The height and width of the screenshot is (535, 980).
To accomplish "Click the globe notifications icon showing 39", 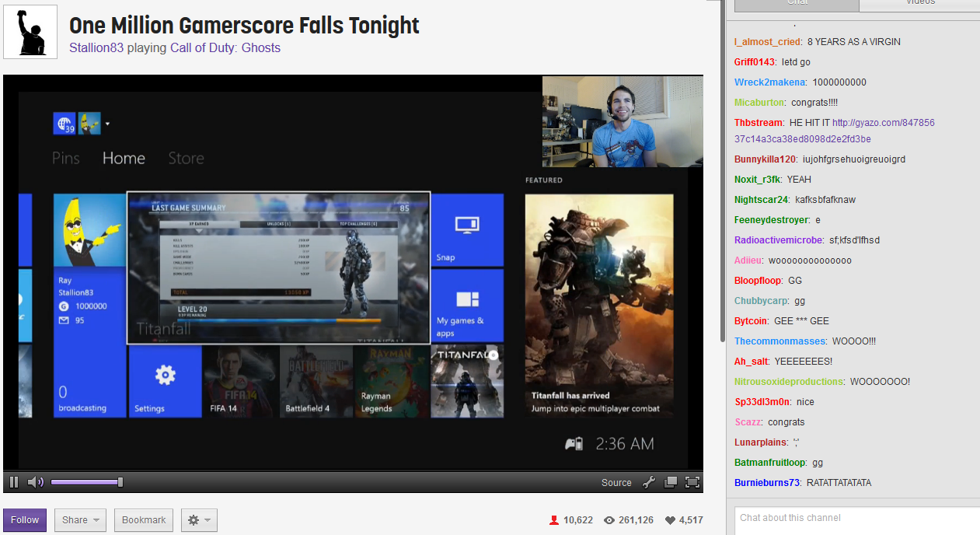I will 65,123.
